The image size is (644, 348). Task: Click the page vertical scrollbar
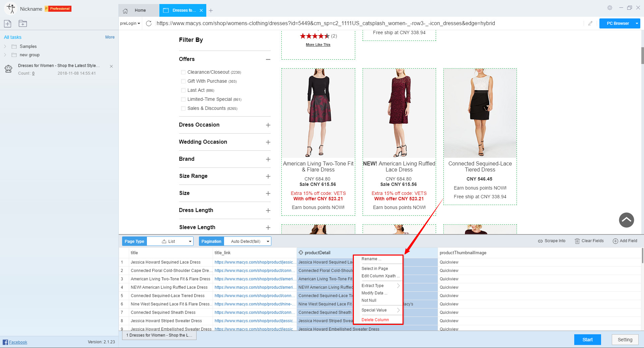click(x=642, y=56)
